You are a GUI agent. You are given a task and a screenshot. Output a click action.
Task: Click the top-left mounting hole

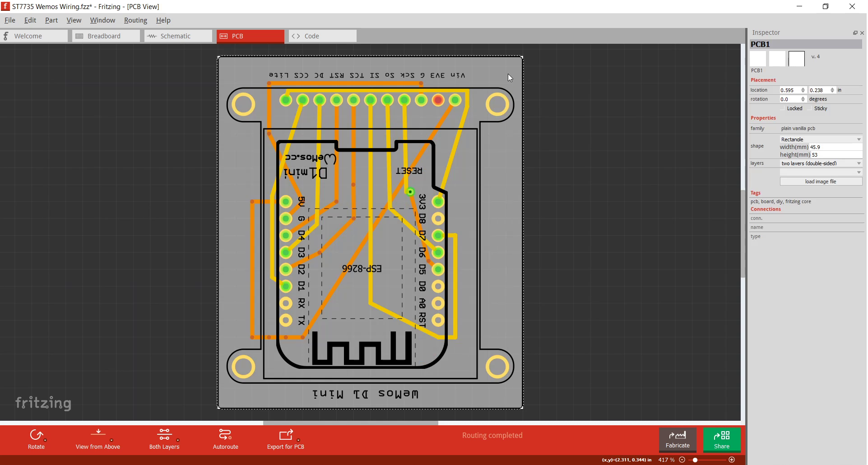coord(243,105)
